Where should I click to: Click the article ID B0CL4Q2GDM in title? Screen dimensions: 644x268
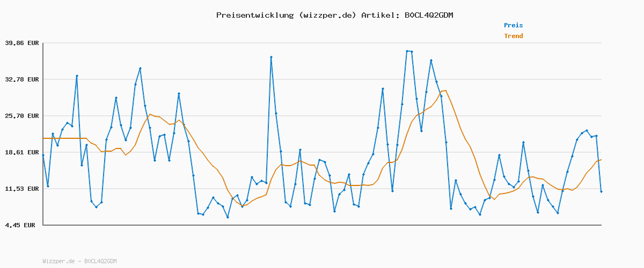point(428,15)
